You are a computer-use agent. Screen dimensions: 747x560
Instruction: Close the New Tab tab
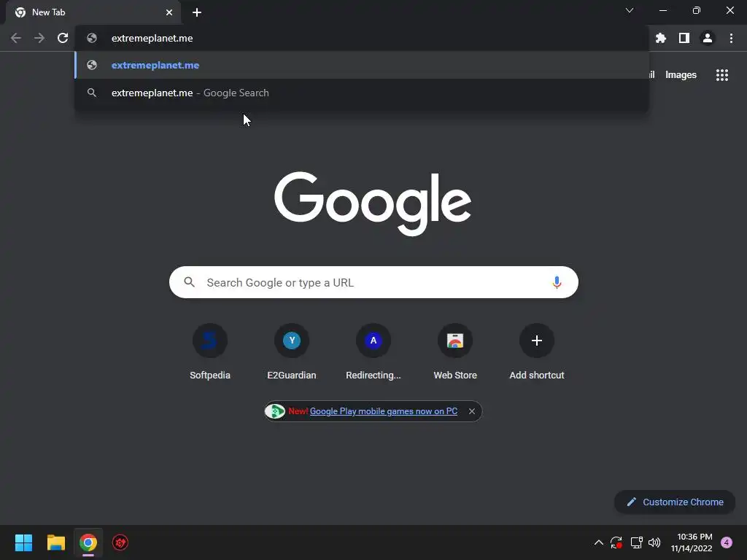169,12
